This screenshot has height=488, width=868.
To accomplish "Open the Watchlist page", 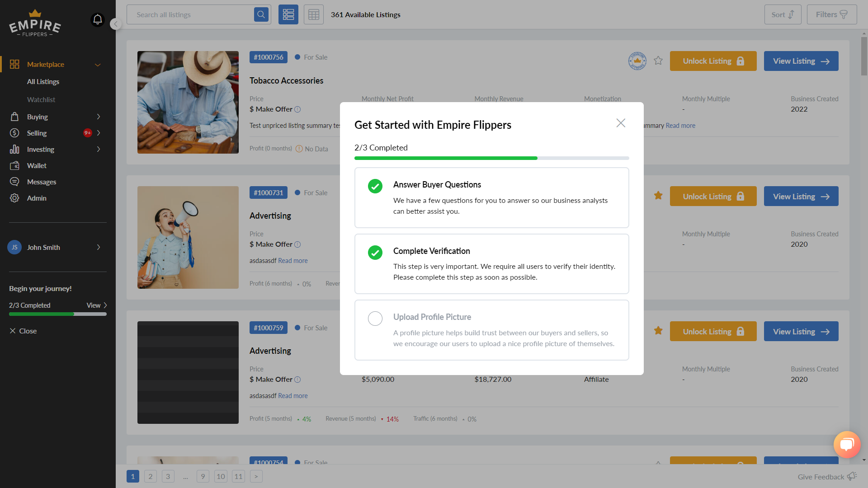I will coord(41,99).
